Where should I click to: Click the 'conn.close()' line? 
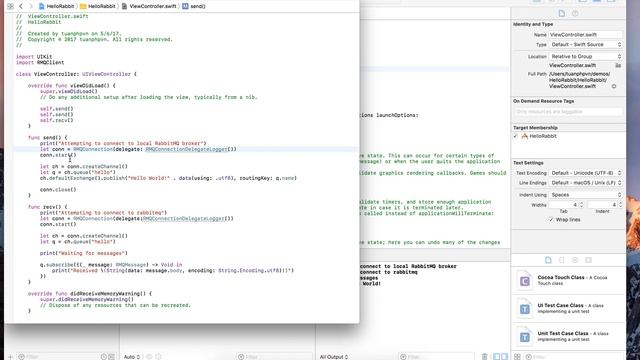58,190
